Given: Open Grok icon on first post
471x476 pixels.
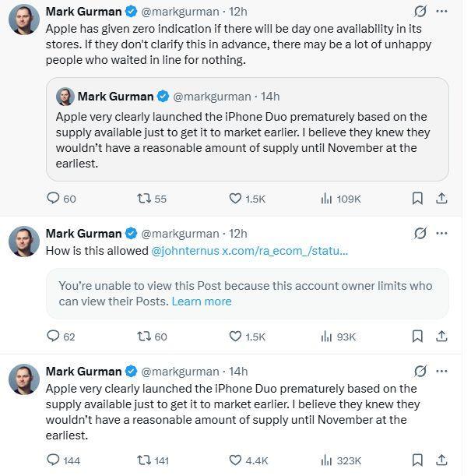Looking at the screenshot, I should [420, 12].
